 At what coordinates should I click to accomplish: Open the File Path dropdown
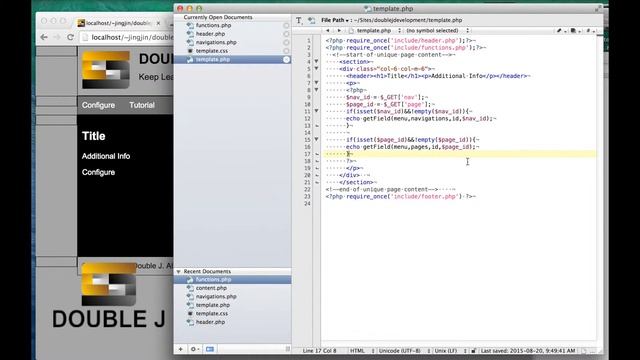click(335, 20)
